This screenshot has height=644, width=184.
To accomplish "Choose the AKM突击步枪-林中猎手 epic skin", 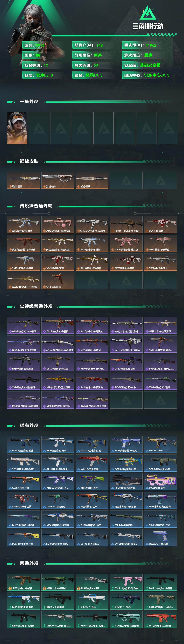I will click(24, 325).
